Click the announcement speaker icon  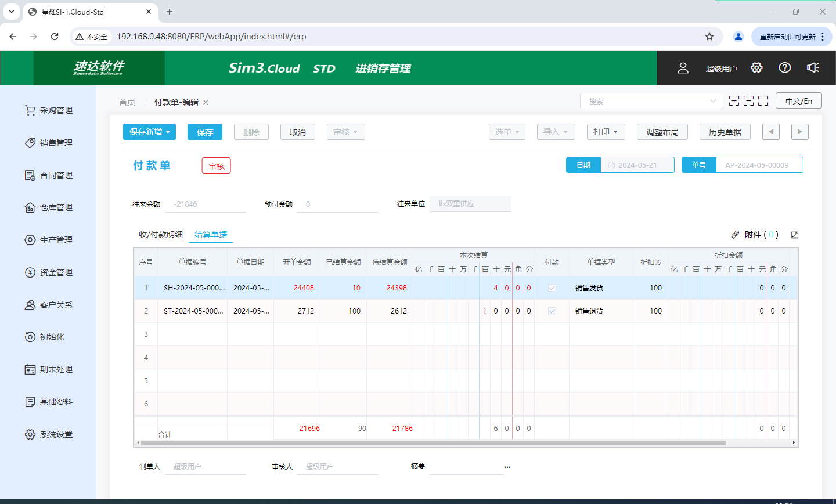(x=813, y=68)
